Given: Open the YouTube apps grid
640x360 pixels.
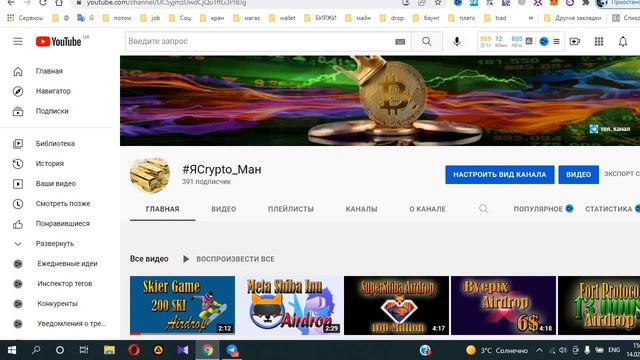Looking at the screenshot, I should coord(599,41).
